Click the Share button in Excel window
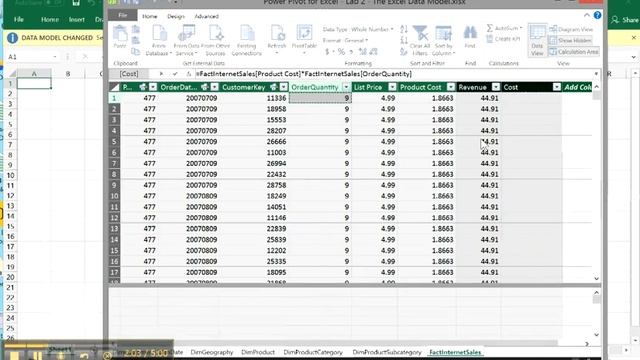Viewport: 640px width, 360px height. [x=625, y=20]
